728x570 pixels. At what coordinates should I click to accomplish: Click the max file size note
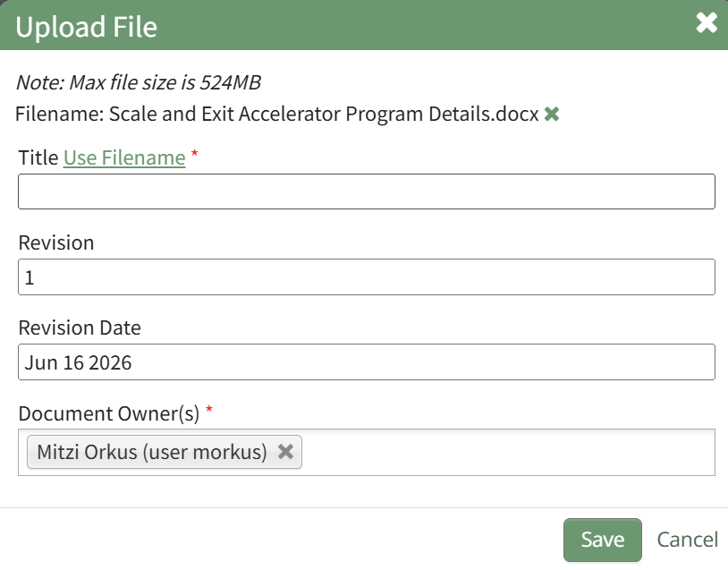pyautogui.click(x=139, y=82)
